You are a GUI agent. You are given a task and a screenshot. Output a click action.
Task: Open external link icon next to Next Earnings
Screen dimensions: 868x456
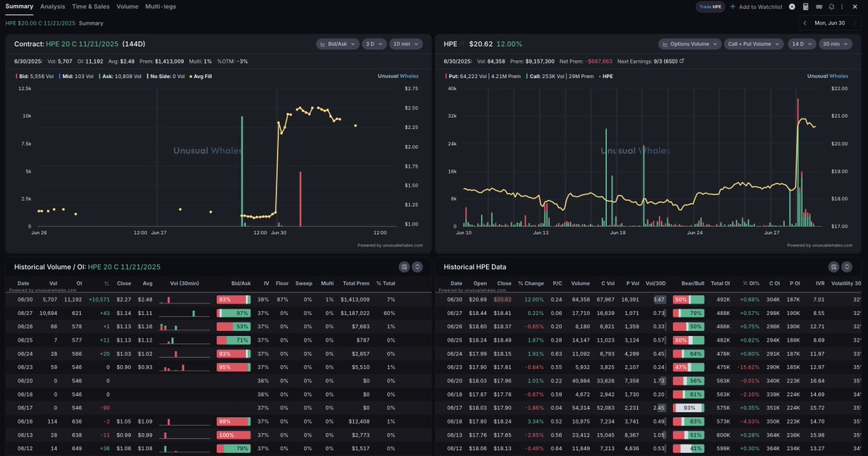[x=682, y=61]
